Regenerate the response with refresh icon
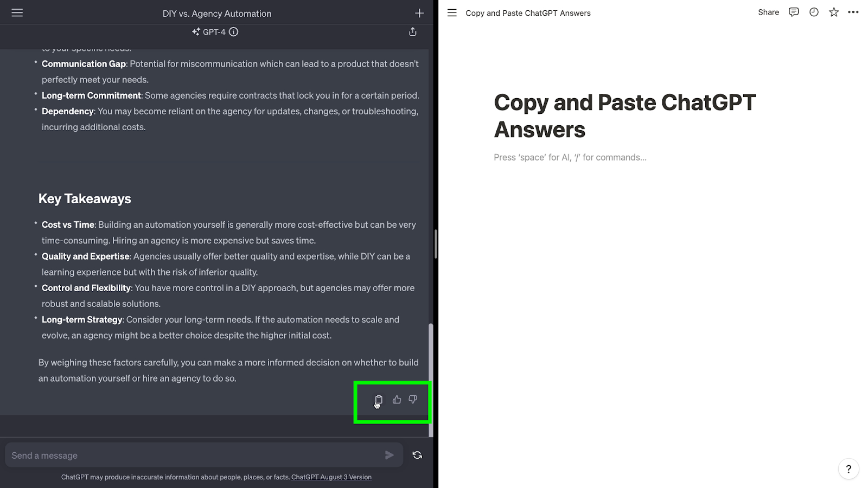This screenshot has width=868, height=488. pos(417,455)
